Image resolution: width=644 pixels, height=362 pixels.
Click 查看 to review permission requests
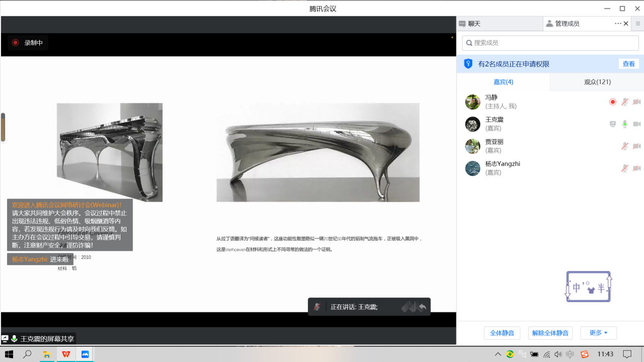coord(629,64)
